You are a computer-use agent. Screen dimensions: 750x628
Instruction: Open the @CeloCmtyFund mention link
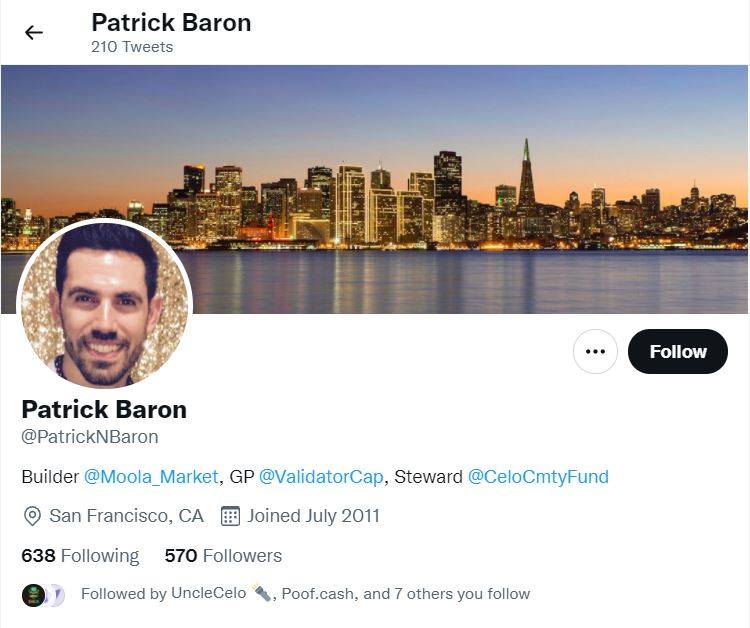pos(538,477)
